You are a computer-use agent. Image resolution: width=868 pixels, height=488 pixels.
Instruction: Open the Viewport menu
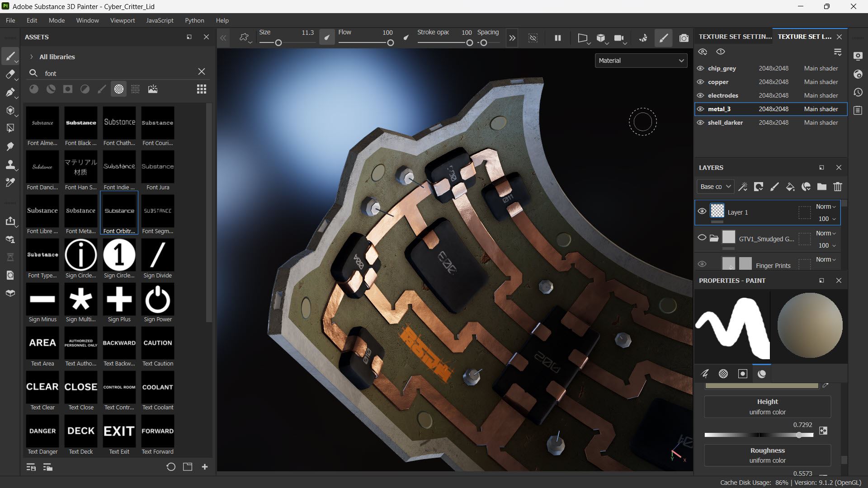(x=123, y=20)
